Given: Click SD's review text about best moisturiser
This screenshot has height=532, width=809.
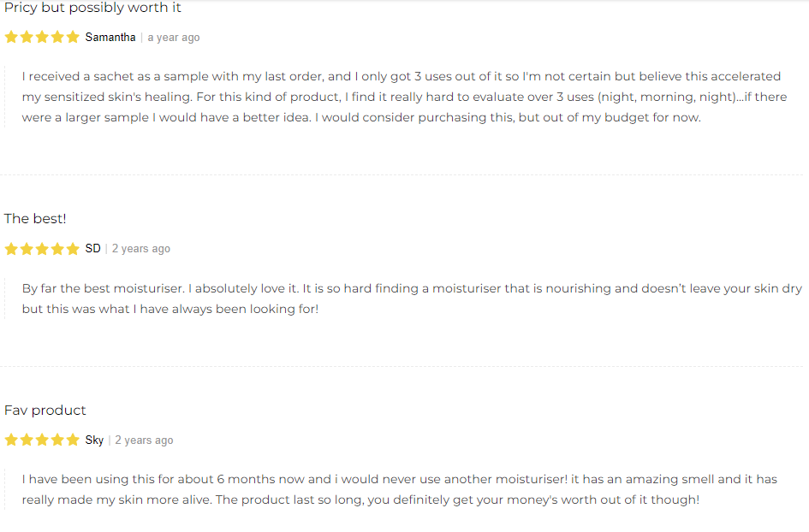Looking at the screenshot, I should tap(412, 299).
